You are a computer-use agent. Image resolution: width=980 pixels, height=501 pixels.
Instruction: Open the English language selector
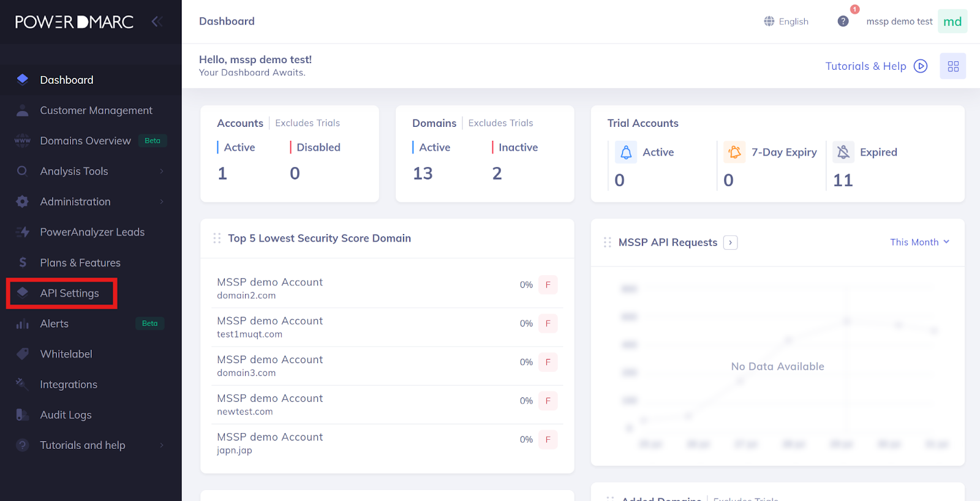coord(786,21)
